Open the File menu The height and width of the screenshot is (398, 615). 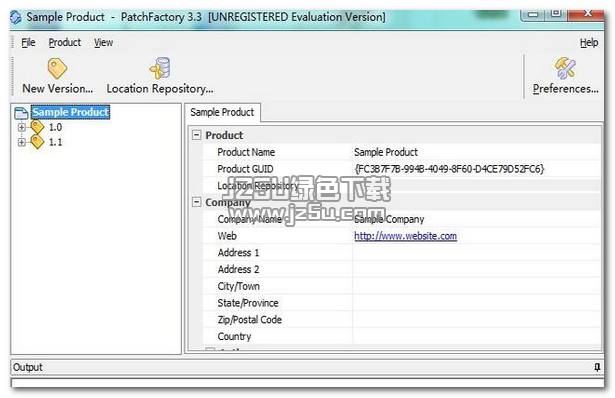[x=28, y=42]
